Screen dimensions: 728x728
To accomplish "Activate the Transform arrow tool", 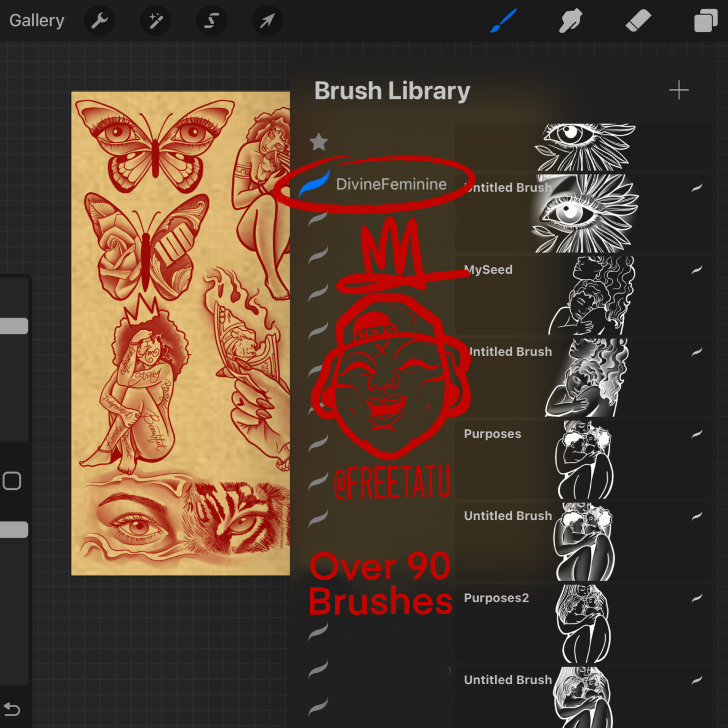I will click(x=267, y=21).
